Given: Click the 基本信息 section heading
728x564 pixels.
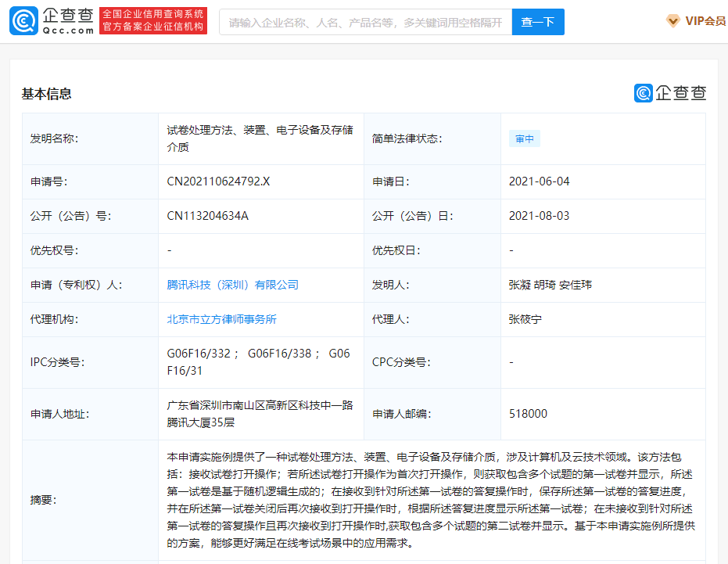Looking at the screenshot, I should [x=46, y=94].
